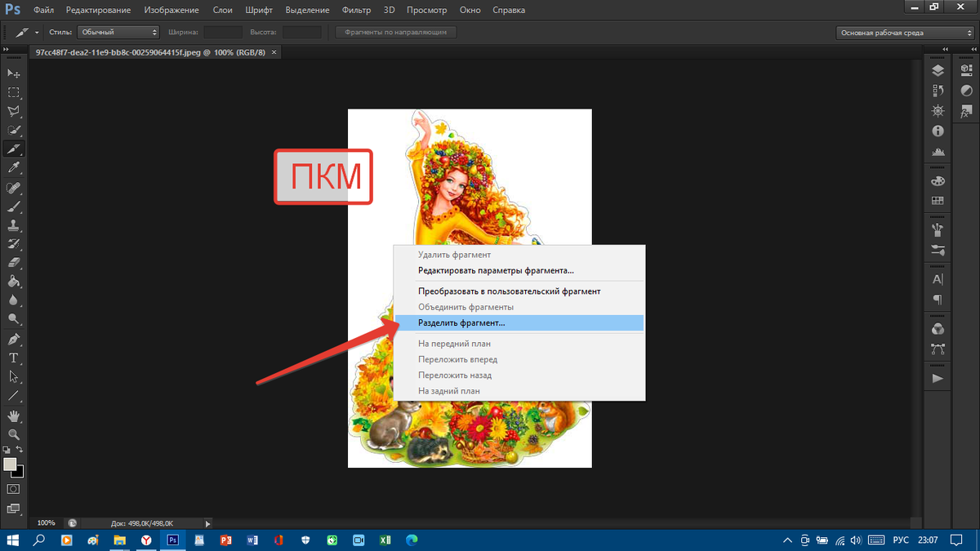Swap foreground and background colors
Image resolution: width=980 pixels, height=551 pixels.
click(20, 450)
